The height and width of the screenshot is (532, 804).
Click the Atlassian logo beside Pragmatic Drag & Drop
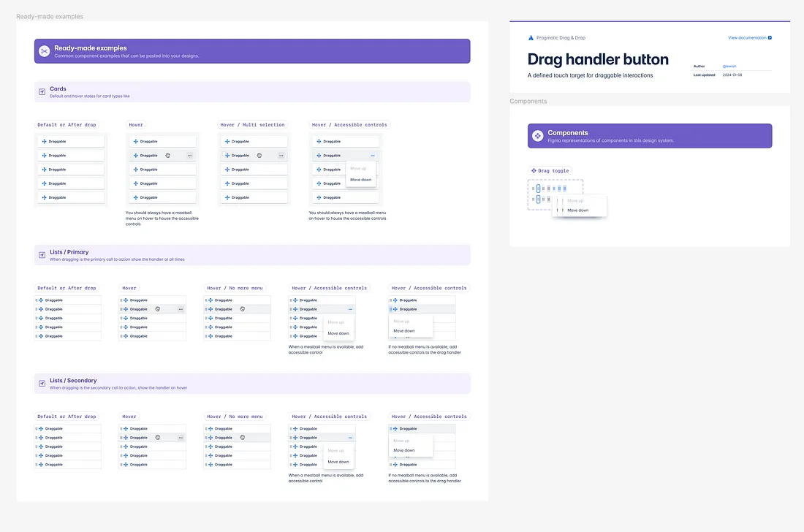(531, 37)
